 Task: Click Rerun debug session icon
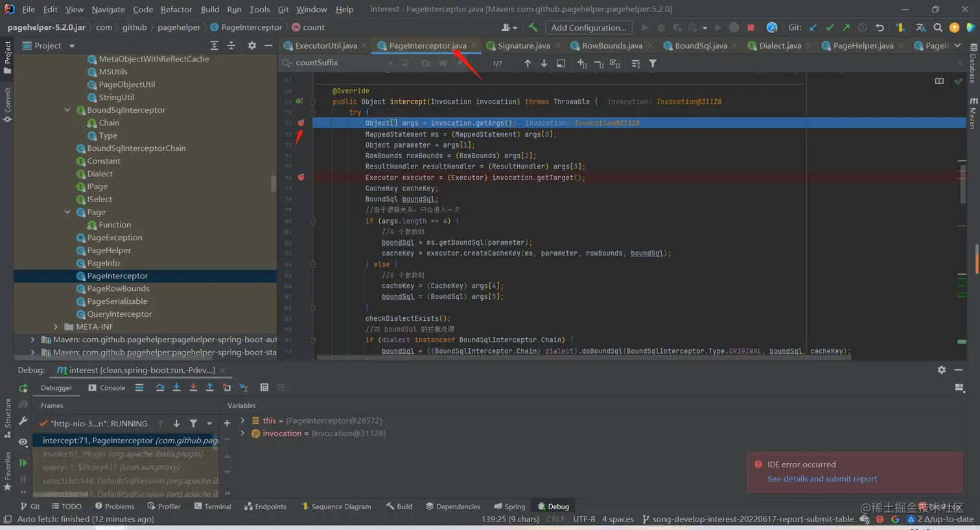[x=23, y=388]
